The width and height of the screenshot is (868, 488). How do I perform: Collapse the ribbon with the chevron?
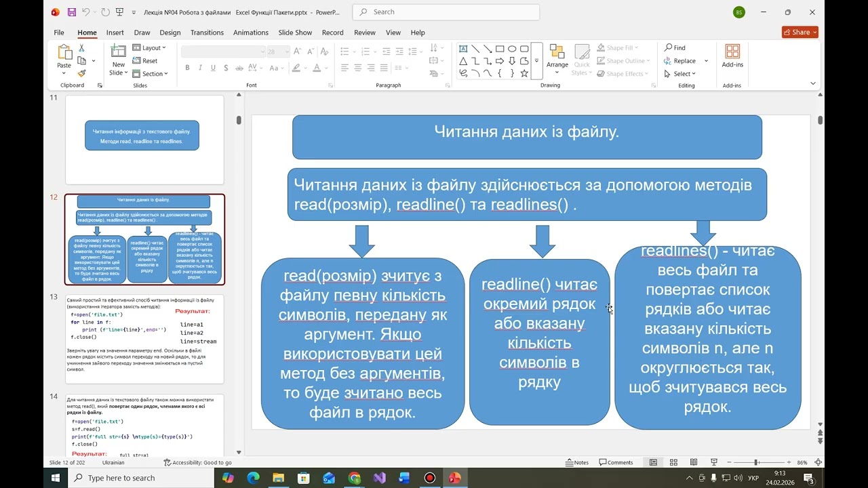click(813, 83)
